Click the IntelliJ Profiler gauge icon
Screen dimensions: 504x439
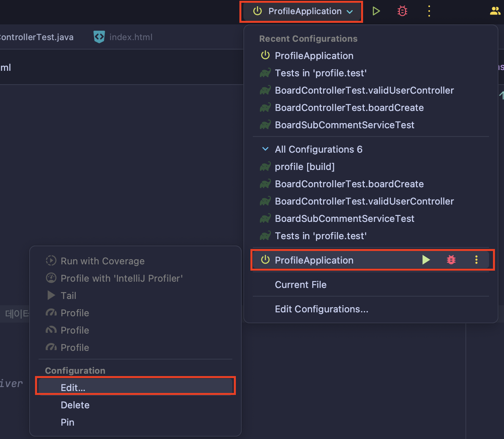[51, 278]
